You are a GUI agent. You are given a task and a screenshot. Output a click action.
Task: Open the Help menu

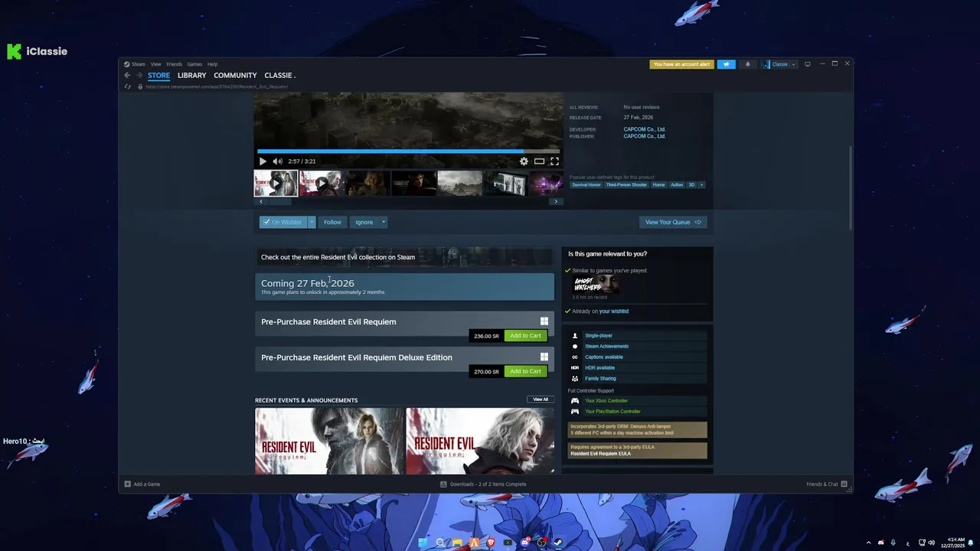(212, 64)
